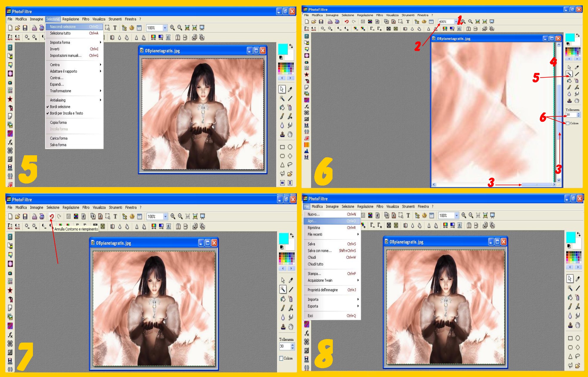This screenshot has width=588, height=377.
Task: Click the cyan foreground color swatch in step 5
Action: point(283,49)
